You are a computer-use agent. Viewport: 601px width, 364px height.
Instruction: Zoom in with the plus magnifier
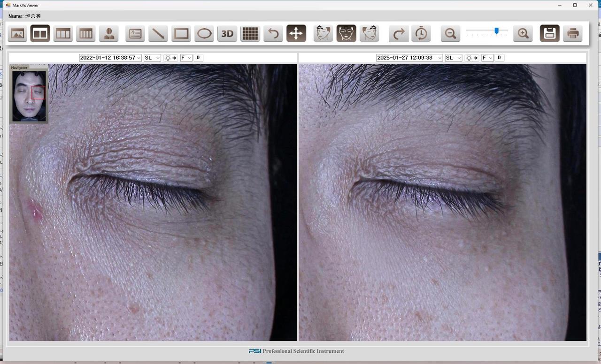coord(523,34)
